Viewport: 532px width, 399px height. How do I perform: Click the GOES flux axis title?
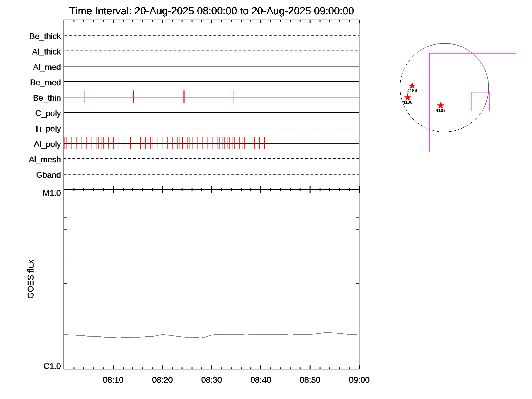pos(31,279)
